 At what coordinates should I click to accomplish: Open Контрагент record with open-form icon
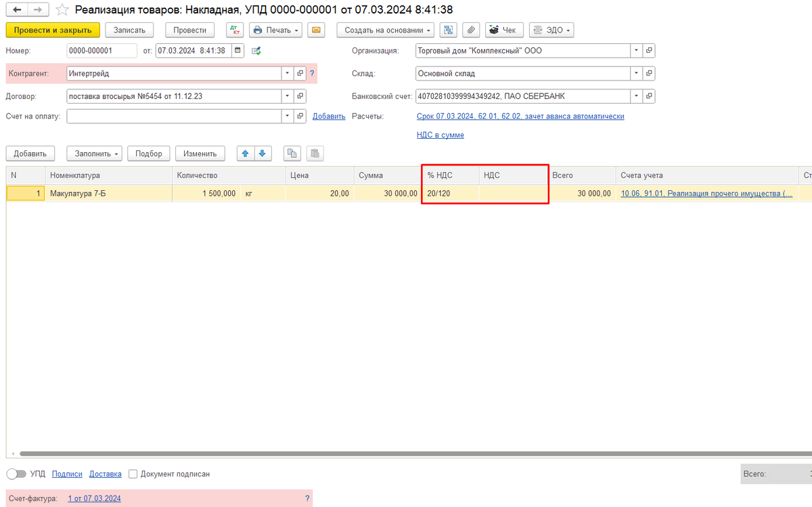(300, 73)
